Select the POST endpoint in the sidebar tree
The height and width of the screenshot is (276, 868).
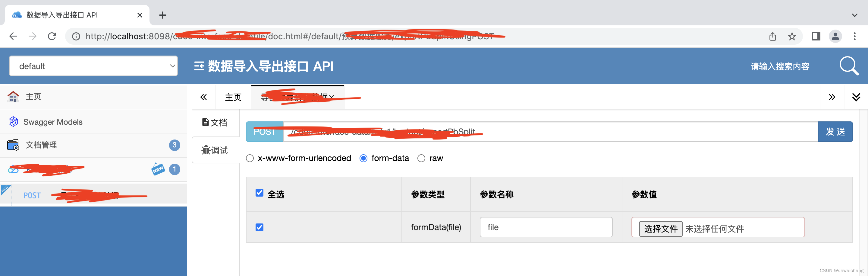(32, 195)
